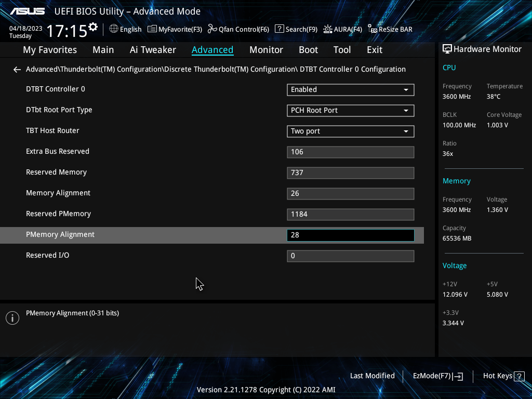Click the Reserved PMemory value field
Viewport: 532px width, 399px height.
pos(351,215)
